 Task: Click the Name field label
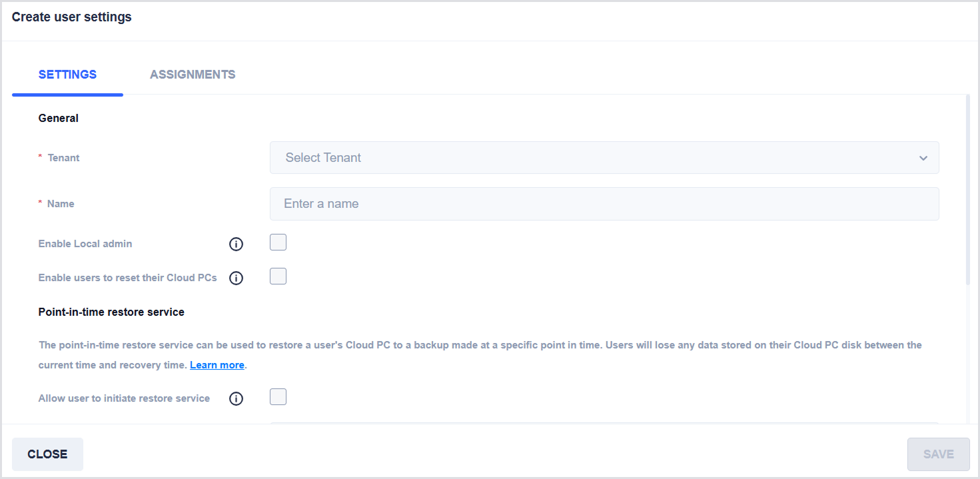(61, 204)
